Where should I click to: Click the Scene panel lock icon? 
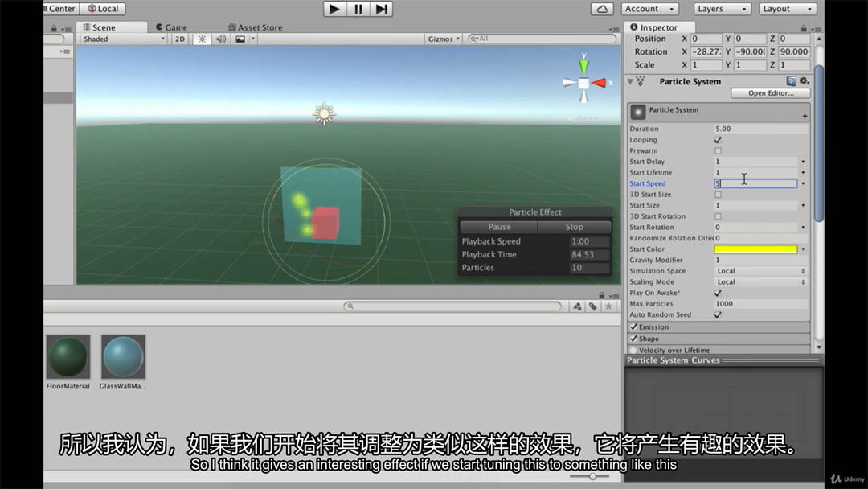[54, 28]
